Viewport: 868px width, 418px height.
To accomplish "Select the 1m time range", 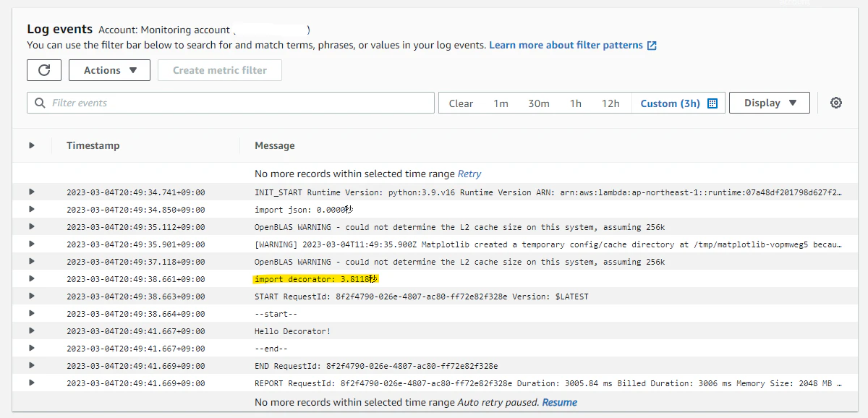I will pyautogui.click(x=501, y=103).
